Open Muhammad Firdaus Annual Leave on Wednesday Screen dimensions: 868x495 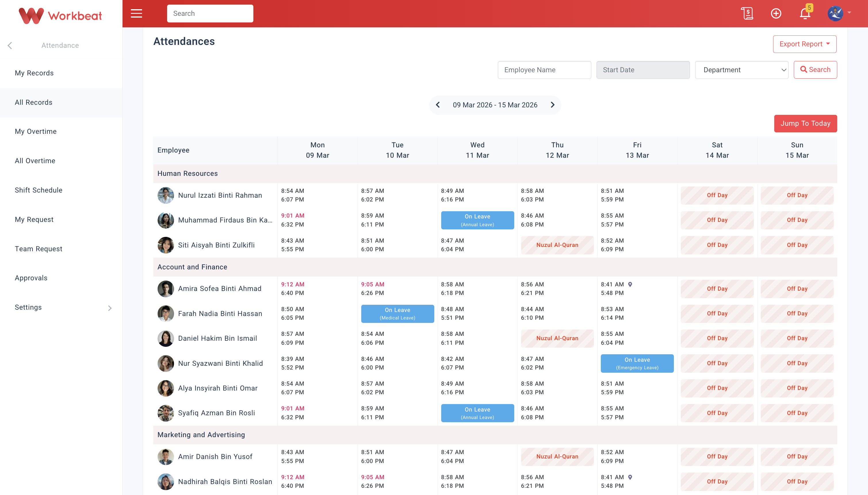point(477,220)
